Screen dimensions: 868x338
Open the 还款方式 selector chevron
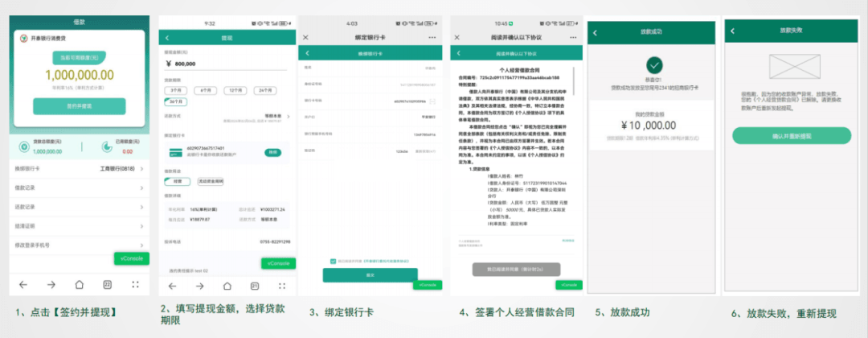pyautogui.click(x=285, y=117)
